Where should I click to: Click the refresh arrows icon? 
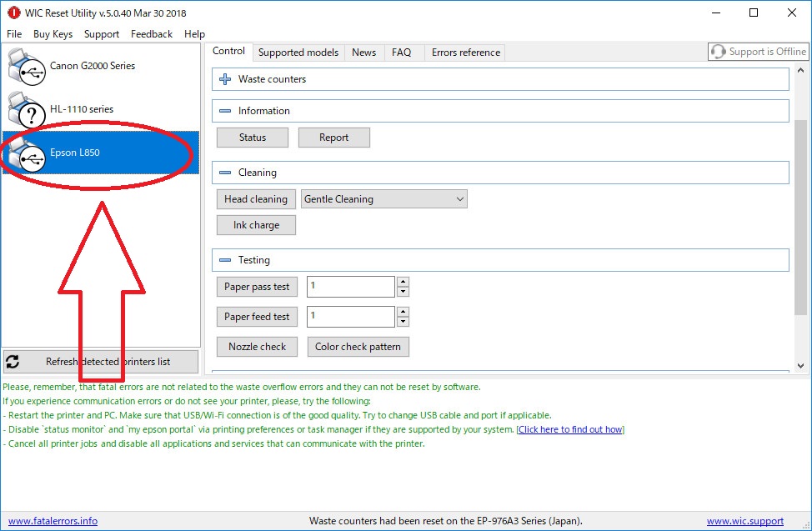click(x=13, y=362)
